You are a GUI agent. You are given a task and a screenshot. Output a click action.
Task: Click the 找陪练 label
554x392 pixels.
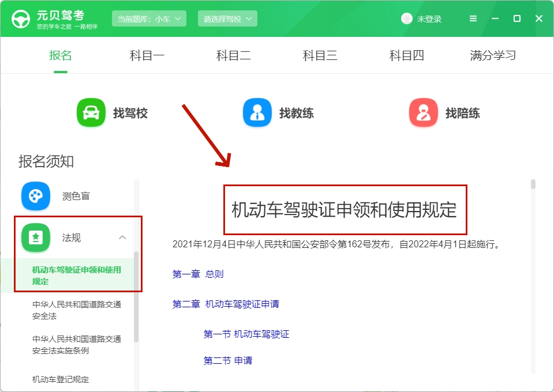coord(462,113)
